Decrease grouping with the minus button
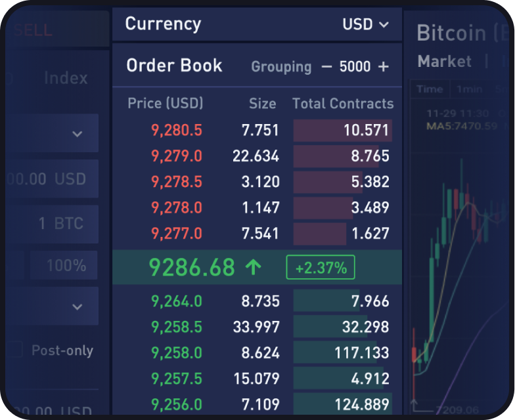This screenshot has height=420, width=515. click(326, 67)
